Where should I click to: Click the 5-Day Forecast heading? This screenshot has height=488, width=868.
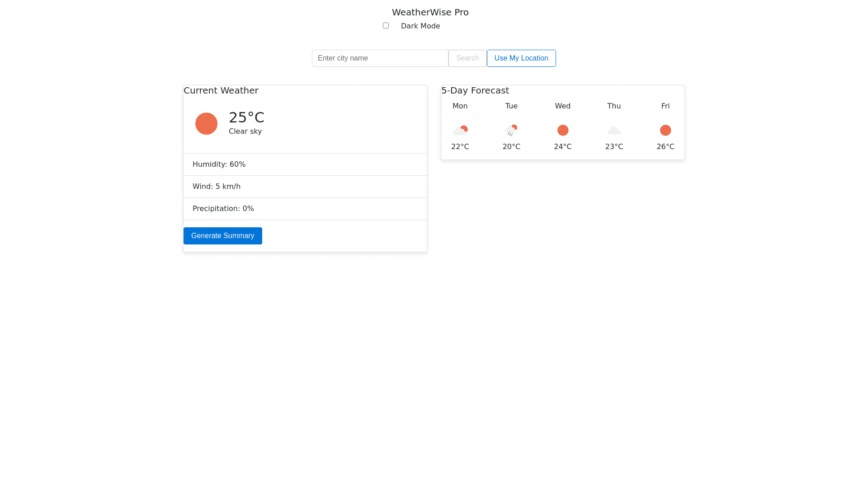[x=475, y=90]
